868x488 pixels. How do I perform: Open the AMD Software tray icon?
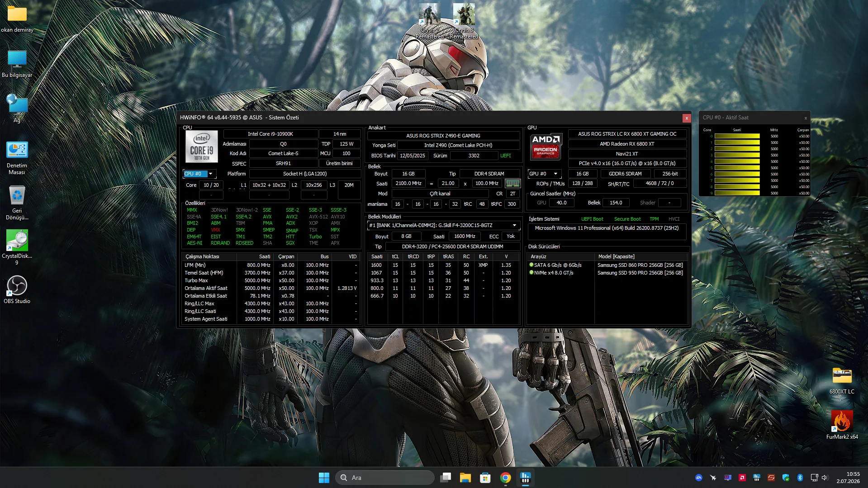pyautogui.click(x=742, y=478)
